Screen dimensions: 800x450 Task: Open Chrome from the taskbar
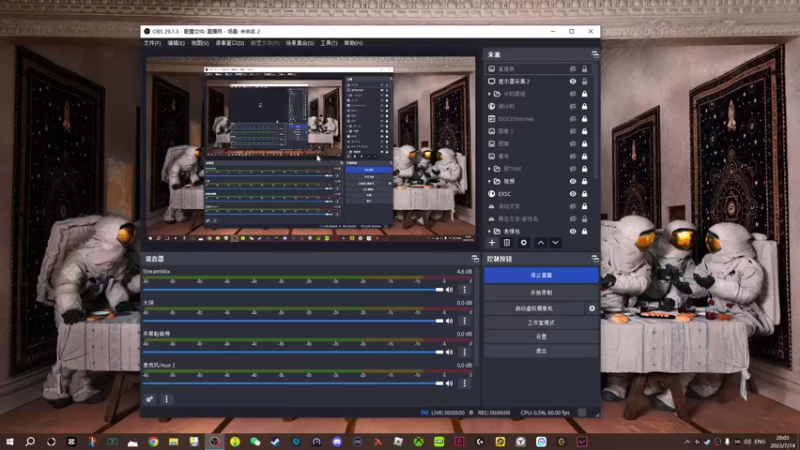tap(153, 441)
